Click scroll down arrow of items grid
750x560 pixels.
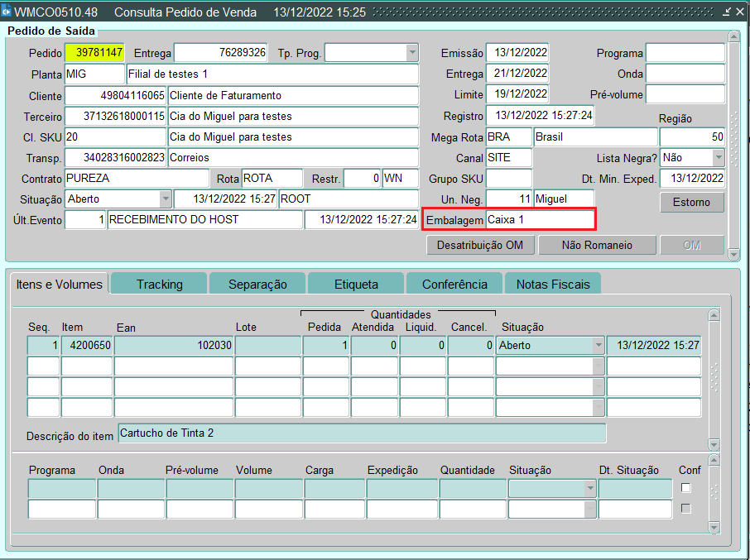[714, 444]
